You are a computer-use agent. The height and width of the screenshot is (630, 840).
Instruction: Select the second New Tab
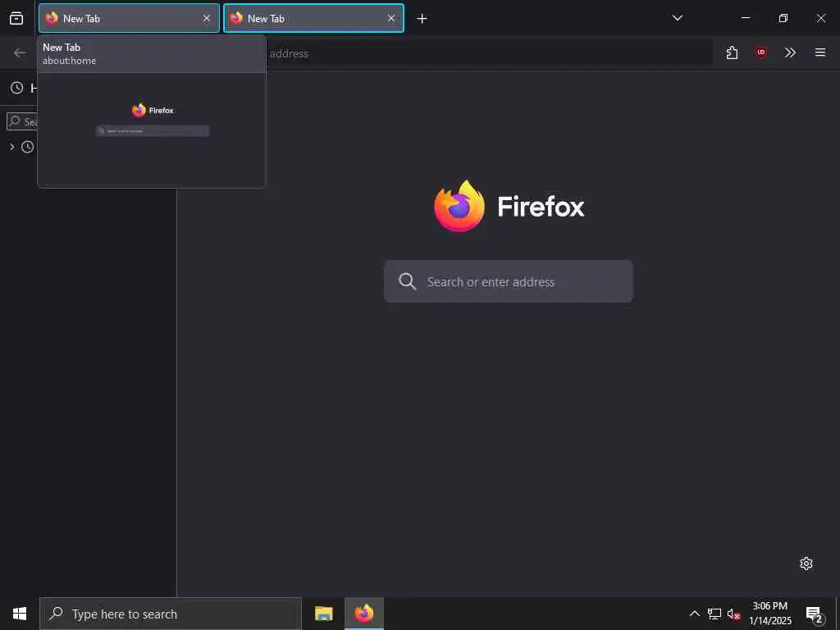point(313,18)
